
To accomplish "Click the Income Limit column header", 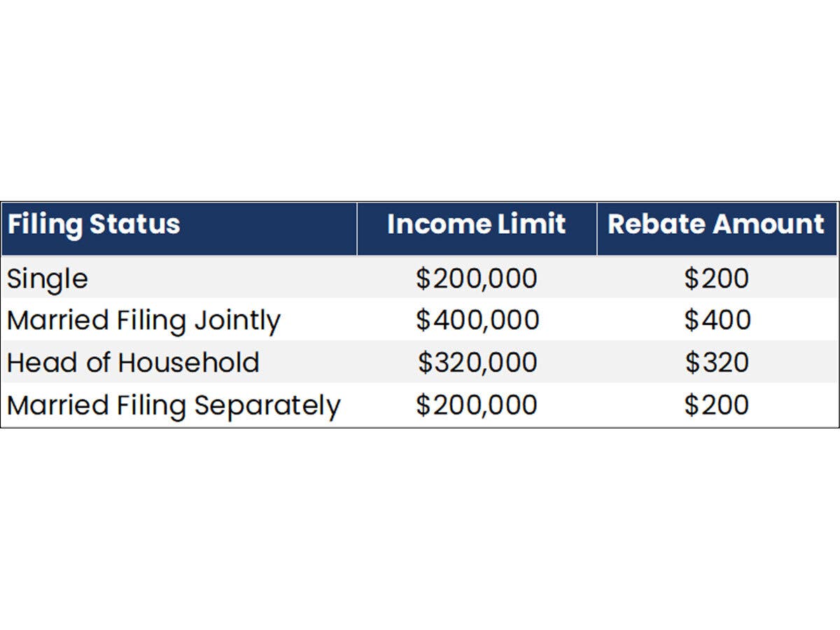I will 476,225.
